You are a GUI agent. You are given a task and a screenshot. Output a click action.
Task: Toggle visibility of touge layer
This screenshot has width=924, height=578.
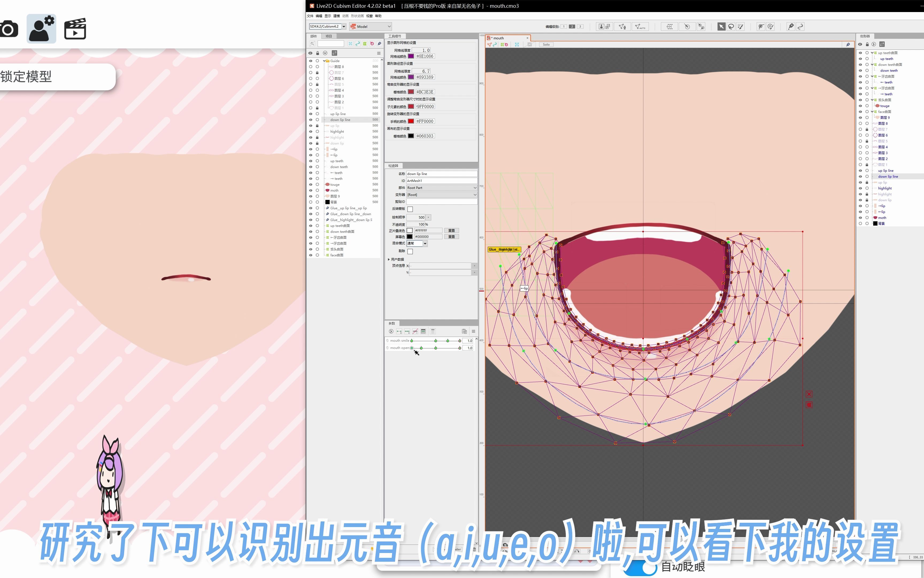(x=310, y=184)
